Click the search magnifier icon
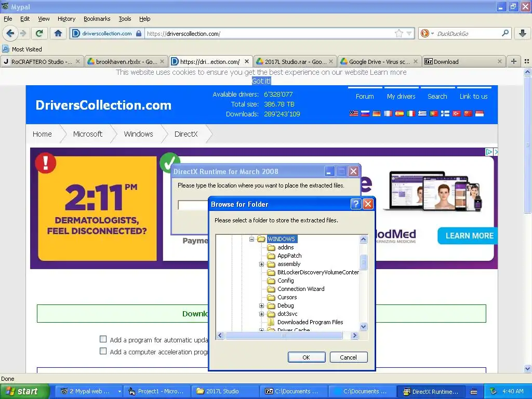Screen dimensions: 532x399 (505, 33)
